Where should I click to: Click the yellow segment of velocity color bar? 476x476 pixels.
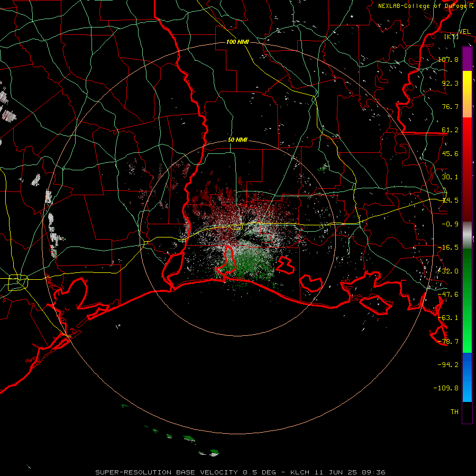click(x=467, y=83)
